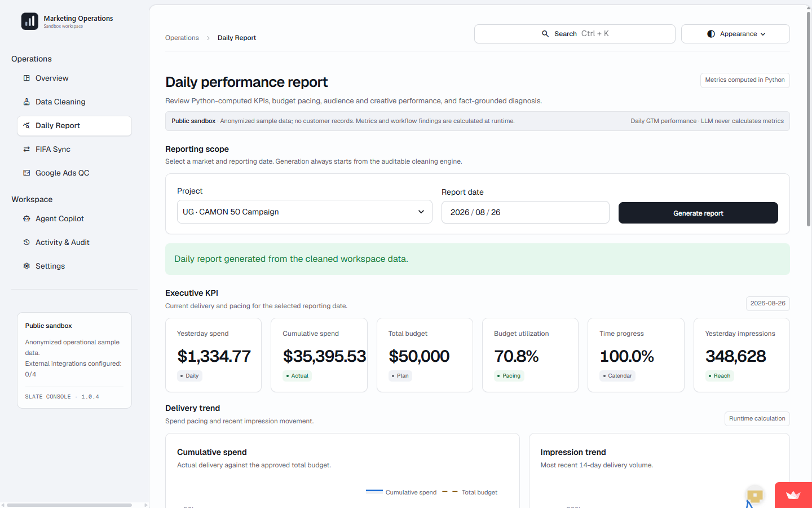
Task: Click the Reach status tag
Action: coord(720,376)
